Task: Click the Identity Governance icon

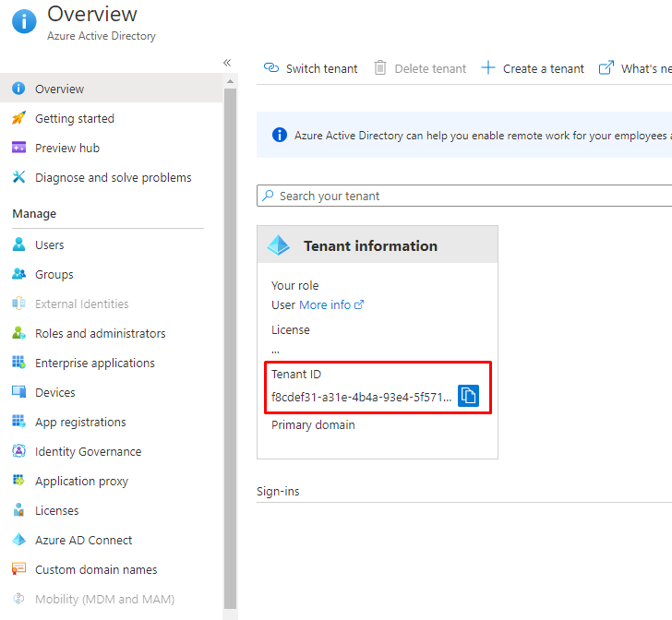Action: (18, 451)
